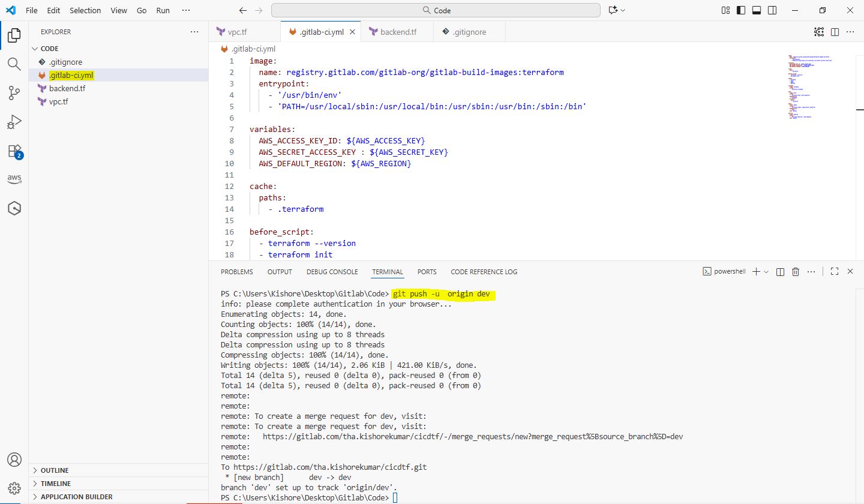
Task: Open the new terminal launch profile dropdown
Action: (x=766, y=272)
